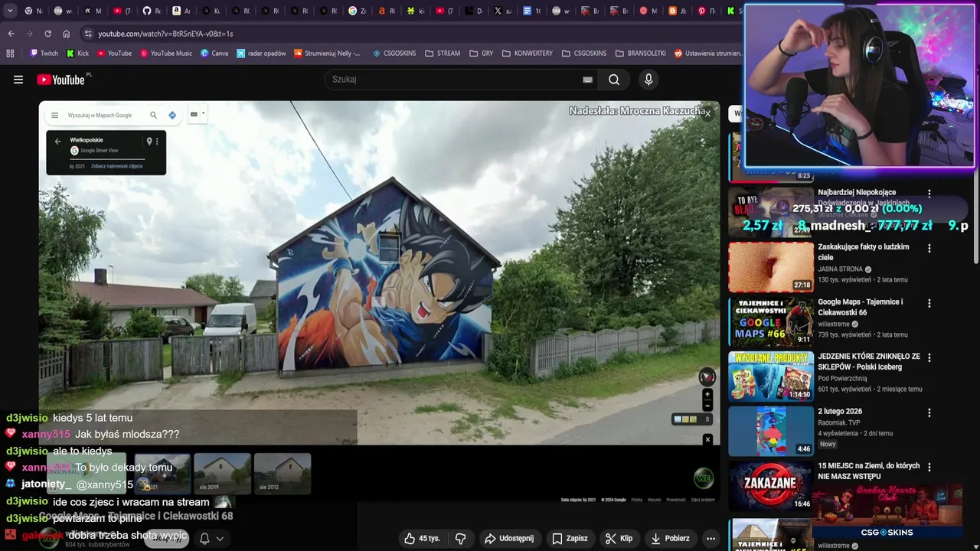
Task: Switch to the Pinterest browser tab
Action: 707,11
